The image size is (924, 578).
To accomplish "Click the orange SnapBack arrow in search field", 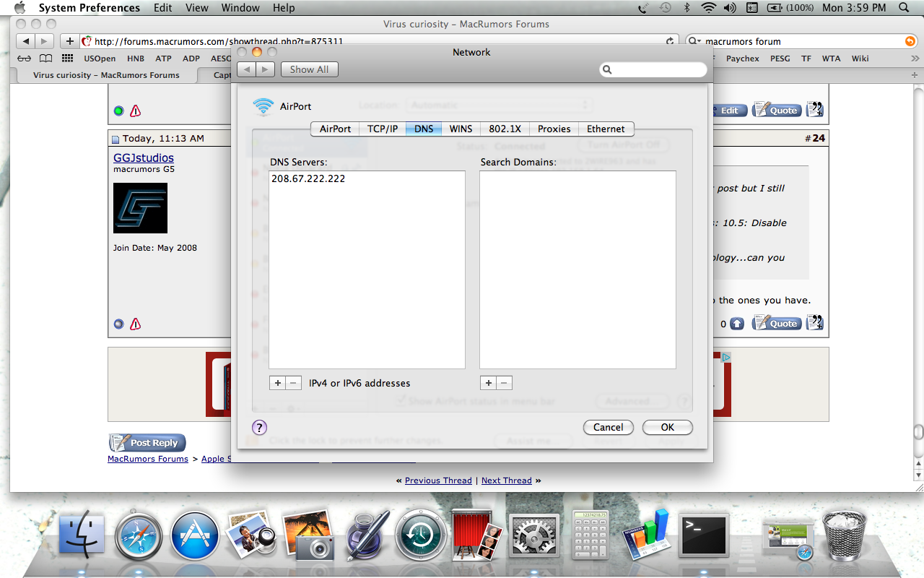I will [x=910, y=41].
